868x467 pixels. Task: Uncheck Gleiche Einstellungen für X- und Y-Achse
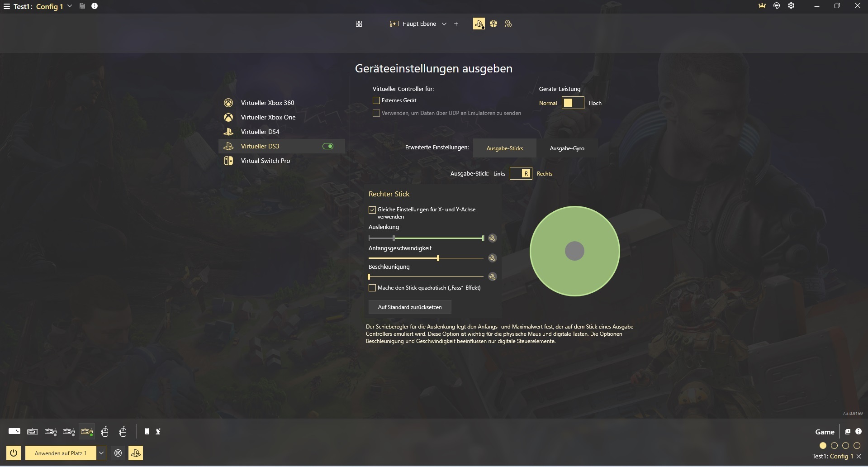tap(372, 210)
